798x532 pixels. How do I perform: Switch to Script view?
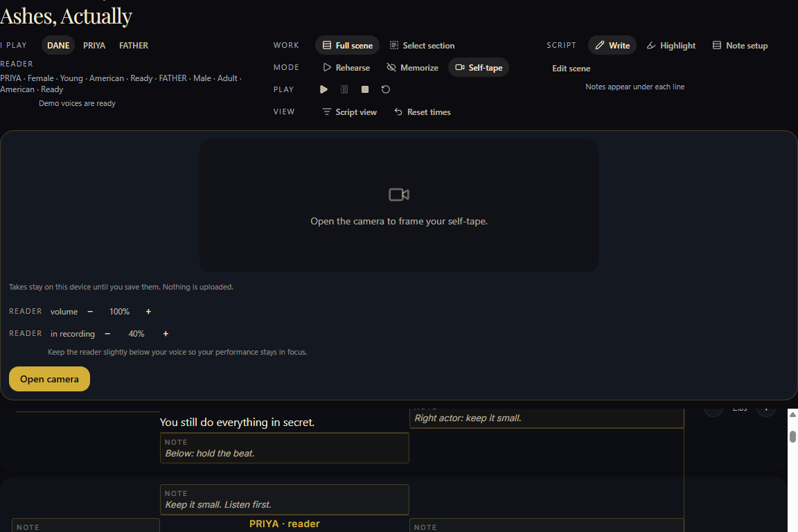tap(350, 112)
